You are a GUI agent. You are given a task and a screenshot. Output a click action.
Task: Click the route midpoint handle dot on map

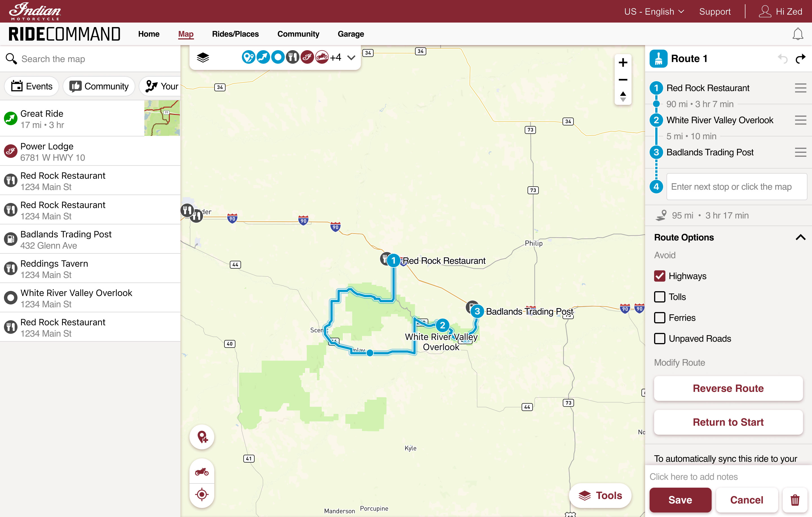(x=370, y=353)
